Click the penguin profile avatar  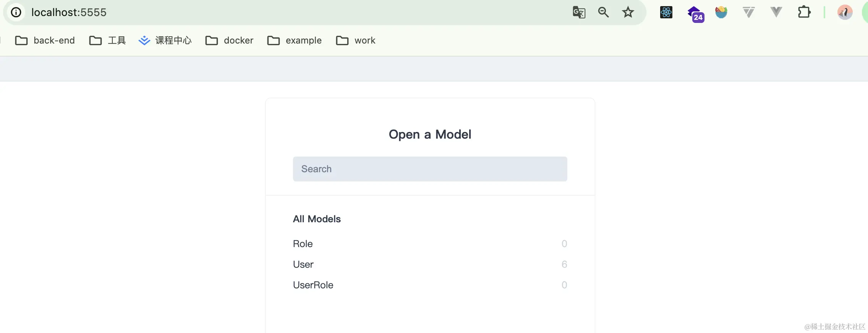845,13
